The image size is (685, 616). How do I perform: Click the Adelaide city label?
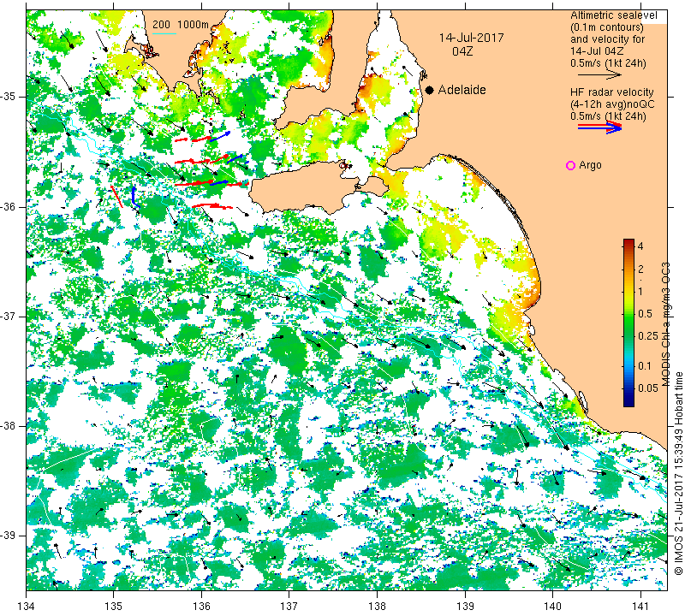tap(462, 90)
